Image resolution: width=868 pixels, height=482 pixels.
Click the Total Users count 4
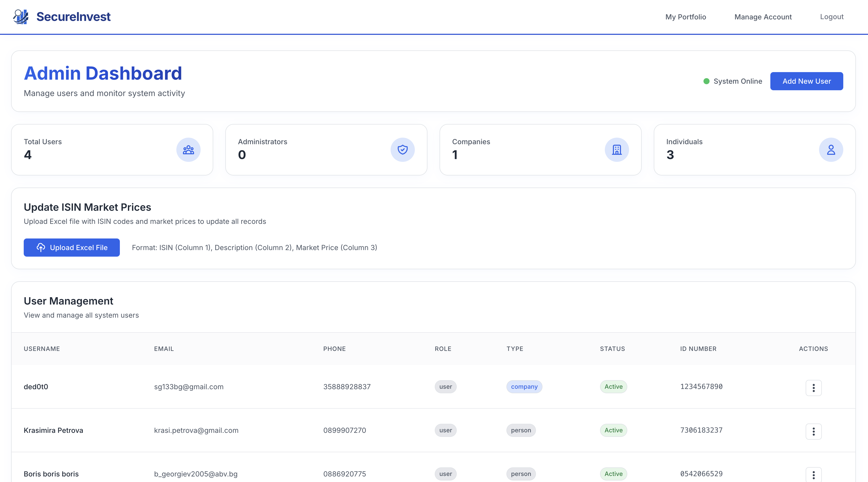tap(28, 155)
